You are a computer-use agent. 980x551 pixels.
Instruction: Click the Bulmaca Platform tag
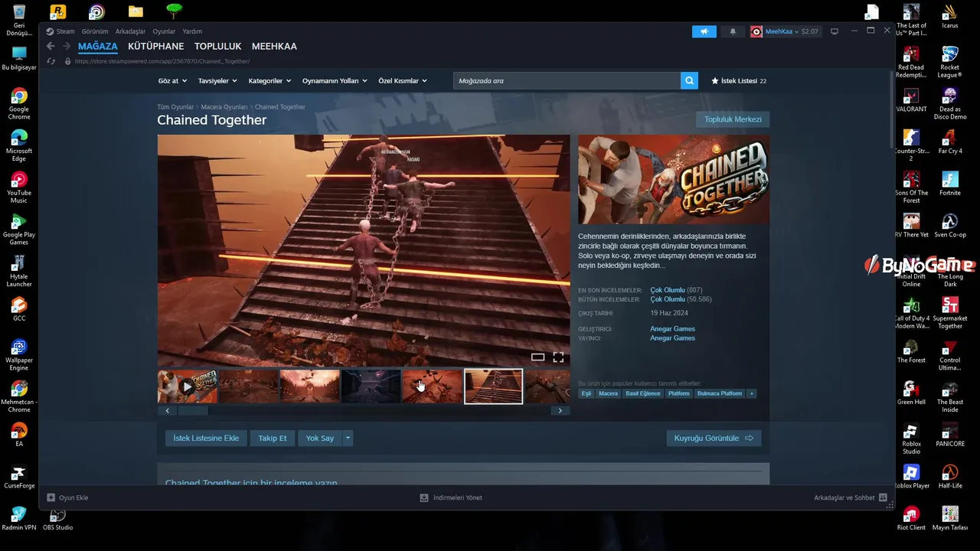[x=720, y=393]
